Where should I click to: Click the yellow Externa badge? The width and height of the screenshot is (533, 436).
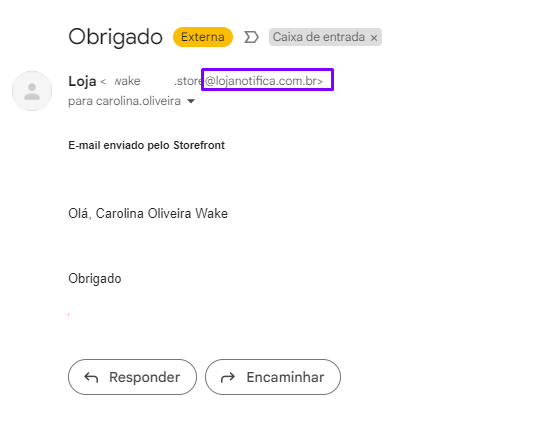click(203, 37)
